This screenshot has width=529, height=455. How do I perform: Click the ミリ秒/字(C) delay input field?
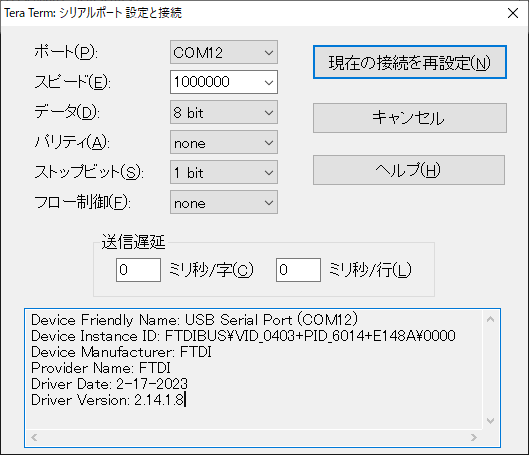tap(138, 270)
